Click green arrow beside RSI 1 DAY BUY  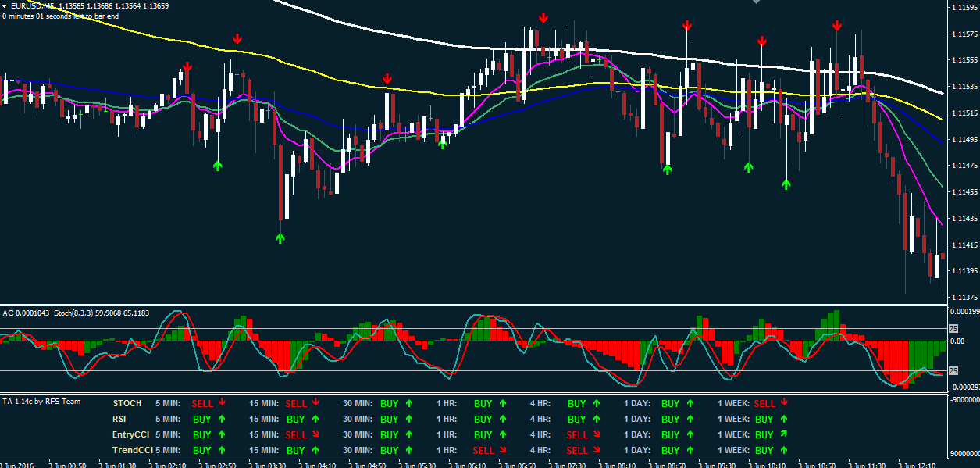coord(690,419)
